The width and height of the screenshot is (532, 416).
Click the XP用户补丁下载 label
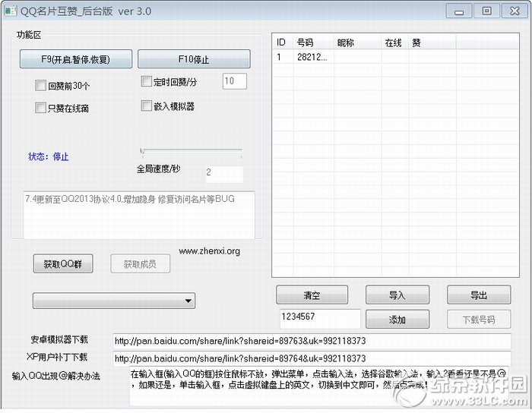click(x=57, y=357)
